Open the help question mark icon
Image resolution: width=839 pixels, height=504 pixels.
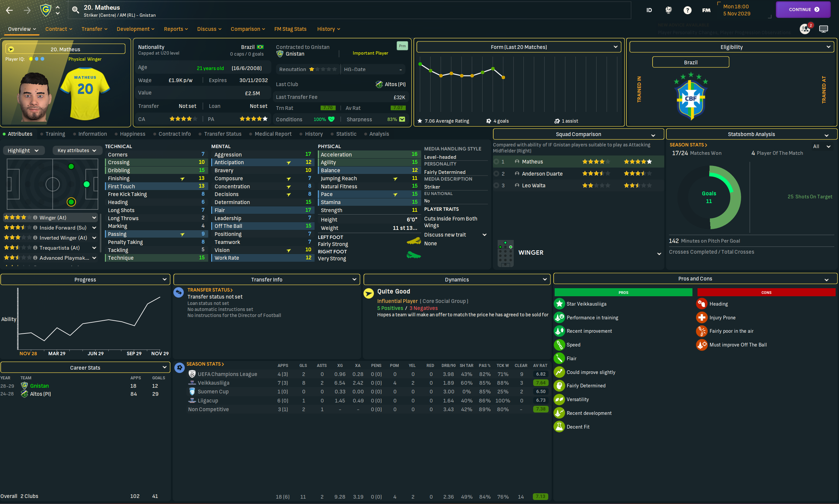coord(687,10)
